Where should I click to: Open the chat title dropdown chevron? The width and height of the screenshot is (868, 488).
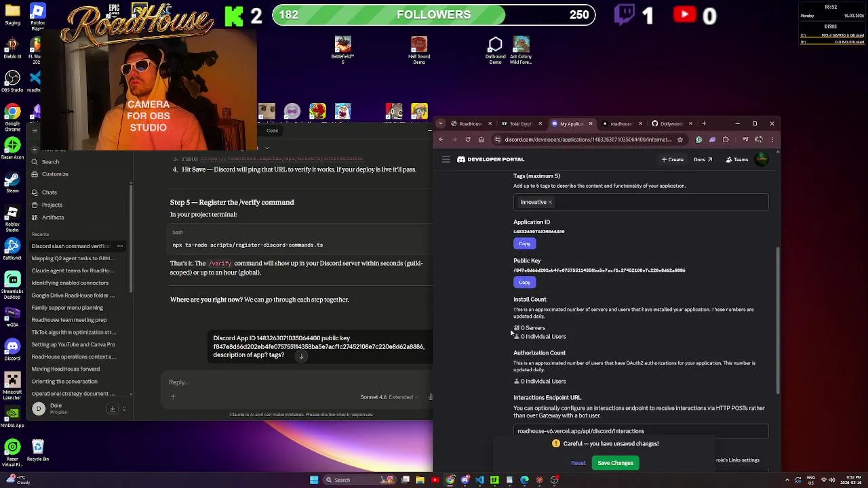pyautogui.click(x=267, y=148)
